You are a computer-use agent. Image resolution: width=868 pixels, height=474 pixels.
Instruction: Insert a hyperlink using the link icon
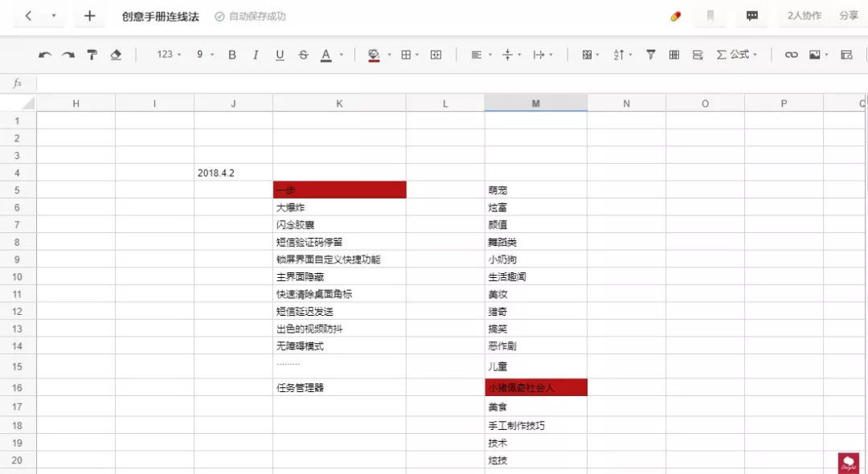click(x=791, y=54)
